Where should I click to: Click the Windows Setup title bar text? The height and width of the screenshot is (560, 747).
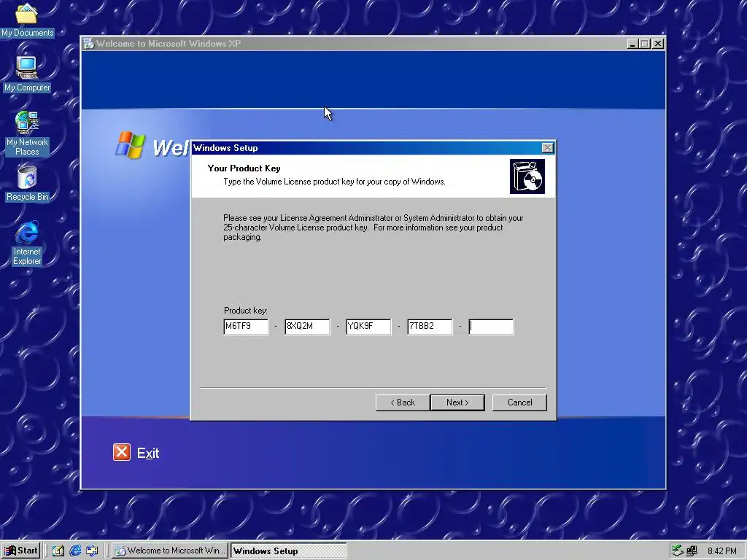[x=225, y=148]
